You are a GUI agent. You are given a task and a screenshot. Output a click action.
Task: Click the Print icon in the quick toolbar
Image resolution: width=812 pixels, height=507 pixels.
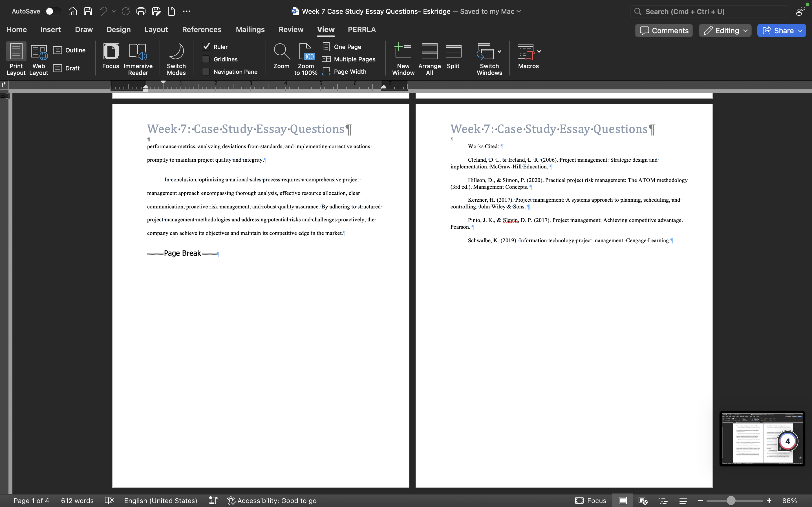pos(141,11)
